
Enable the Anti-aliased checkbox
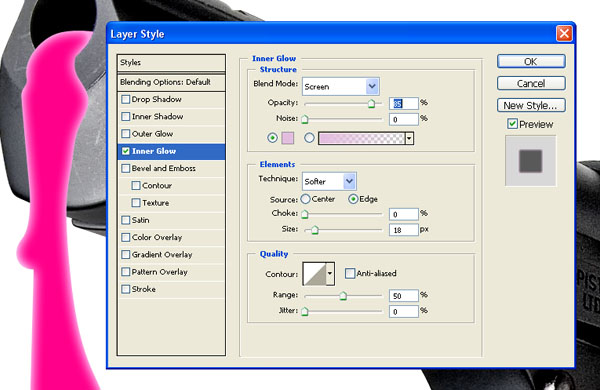tap(350, 273)
